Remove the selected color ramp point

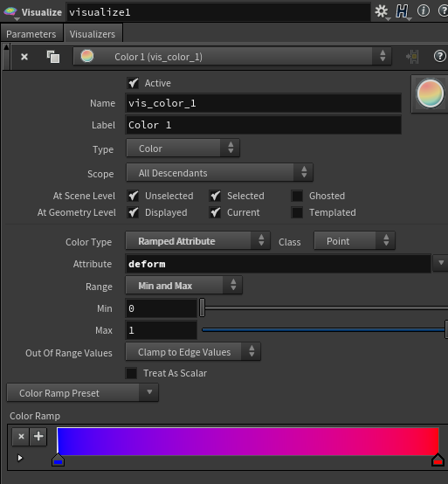tap(21, 437)
